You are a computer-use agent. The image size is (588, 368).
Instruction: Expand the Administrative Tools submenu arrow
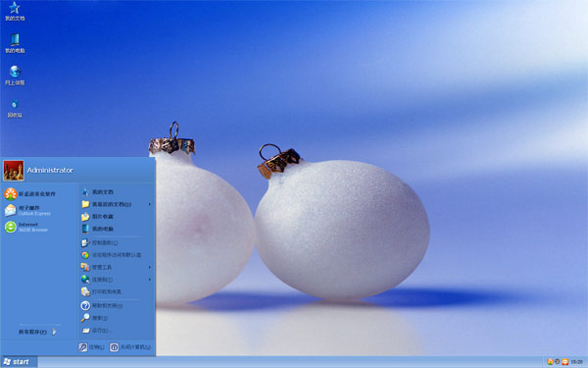[x=150, y=267]
